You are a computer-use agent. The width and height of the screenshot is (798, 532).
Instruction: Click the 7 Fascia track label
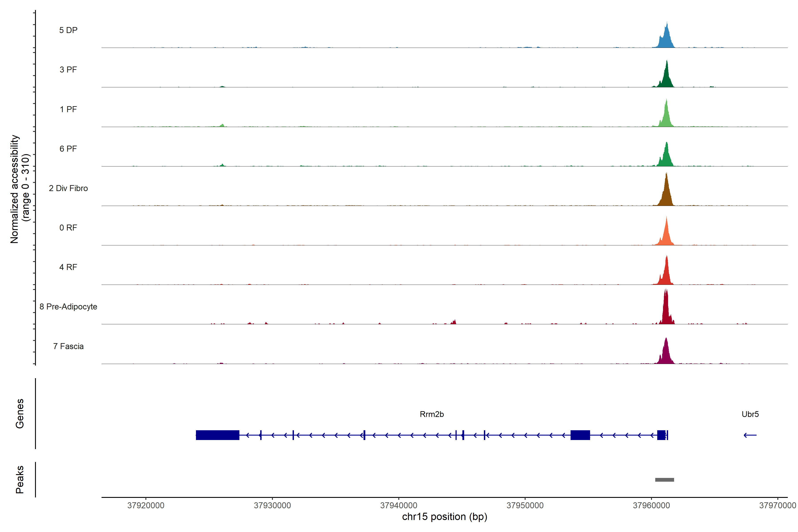[68, 346]
